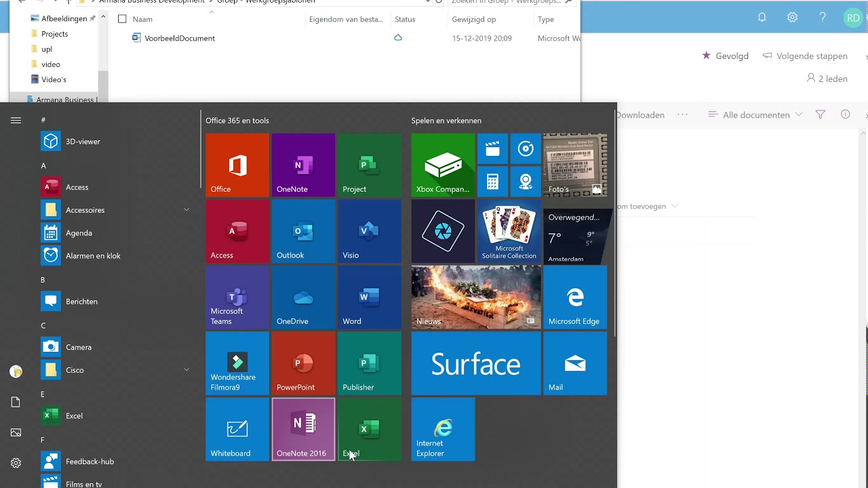The image size is (868, 488).
Task: Sort by the Status column header
Action: tap(405, 19)
